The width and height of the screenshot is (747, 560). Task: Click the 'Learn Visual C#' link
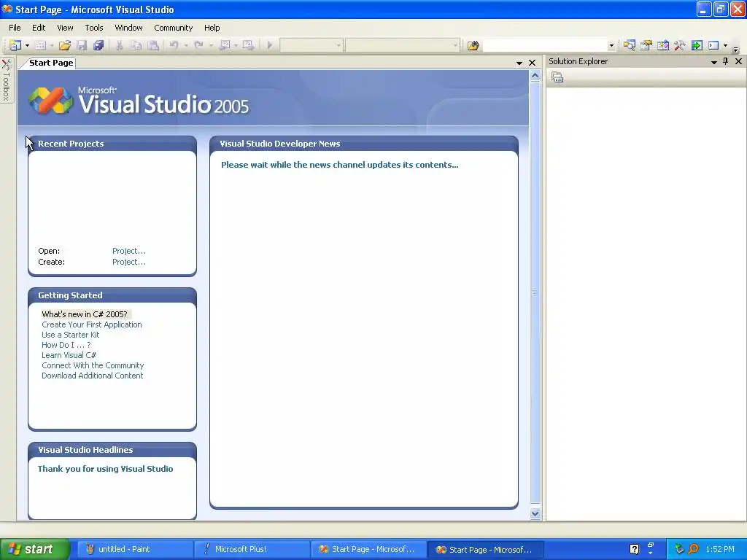pos(69,355)
